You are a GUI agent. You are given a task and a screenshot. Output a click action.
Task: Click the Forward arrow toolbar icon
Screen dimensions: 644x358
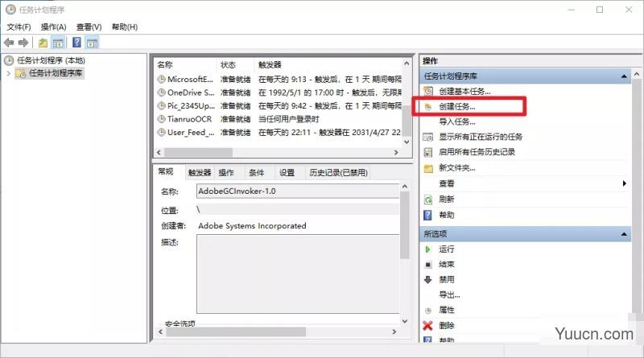click(23, 43)
